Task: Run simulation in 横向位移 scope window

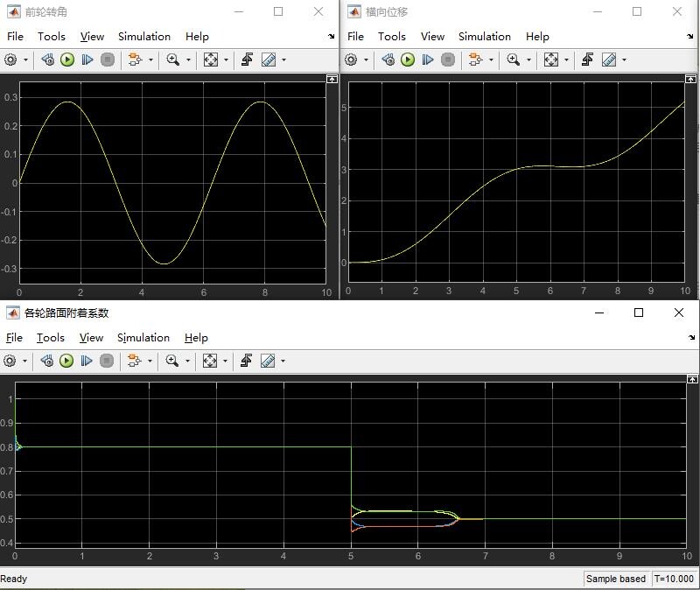Action: coord(408,60)
